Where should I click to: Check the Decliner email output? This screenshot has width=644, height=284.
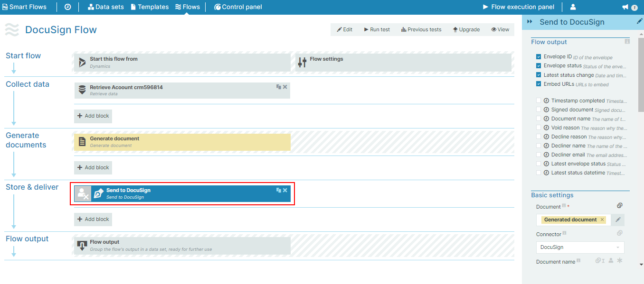(x=539, y=155)
